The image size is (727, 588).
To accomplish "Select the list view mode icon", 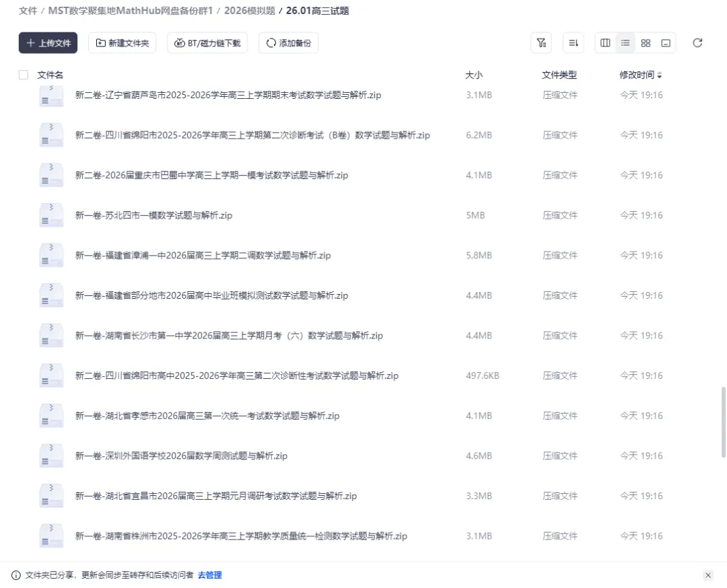I will click(x=625, y=42).
